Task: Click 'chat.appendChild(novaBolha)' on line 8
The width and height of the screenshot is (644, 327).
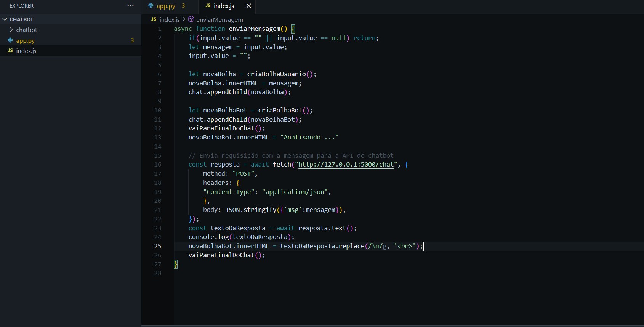Action: click(x=238, y=92)
